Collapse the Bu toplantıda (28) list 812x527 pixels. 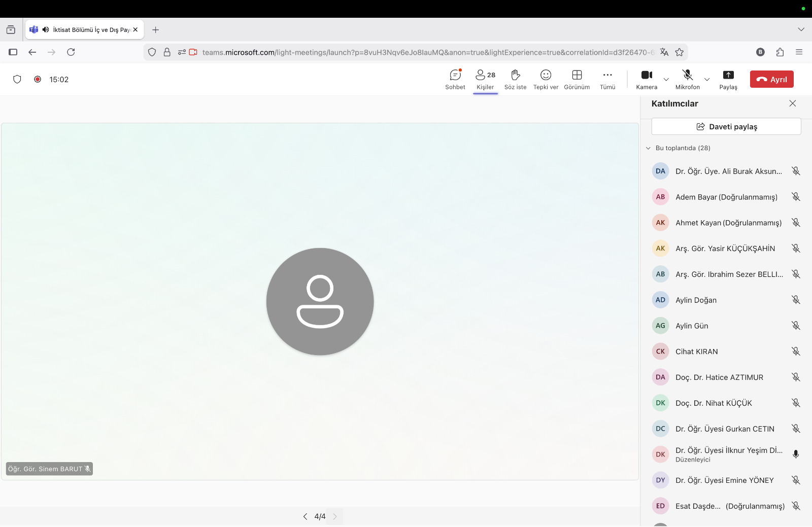(648, 148)
